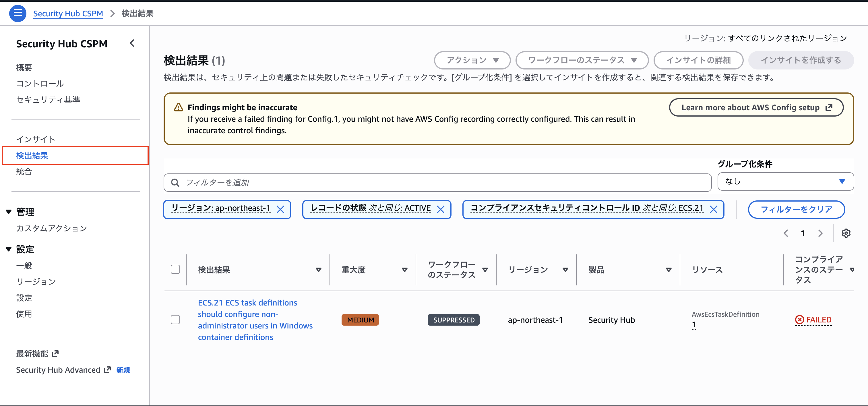The height and width of the screenshot is (406, 868).
Task: Open インサイト in the sidebar
Action: pyautogui.click(x=35, y=139)
